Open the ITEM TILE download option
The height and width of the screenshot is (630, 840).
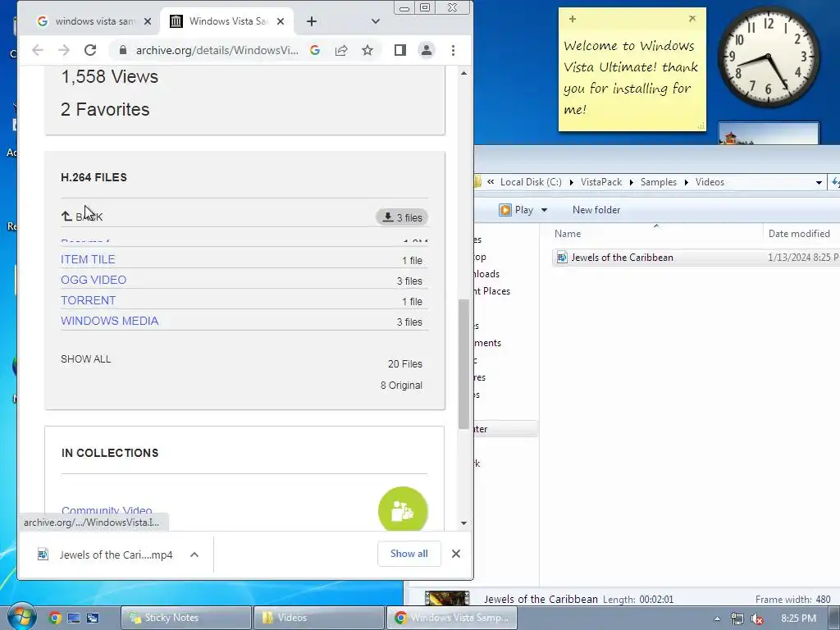coord(88,259)
